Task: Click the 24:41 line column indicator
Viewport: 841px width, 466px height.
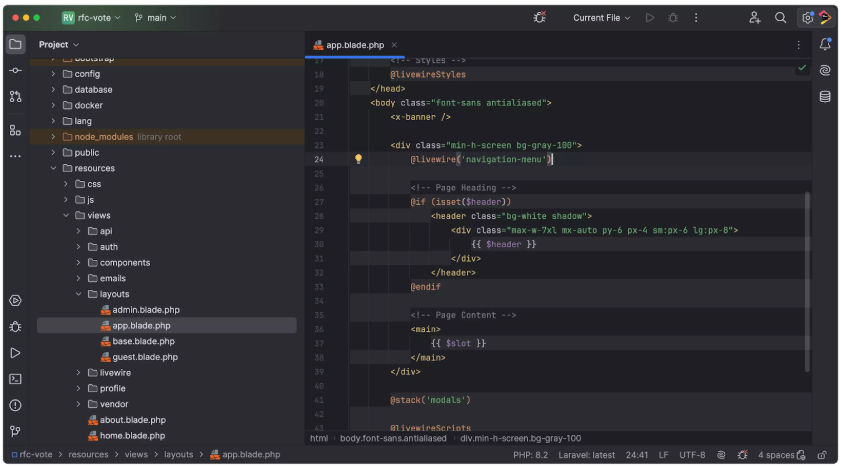Action: coord(637,455)
